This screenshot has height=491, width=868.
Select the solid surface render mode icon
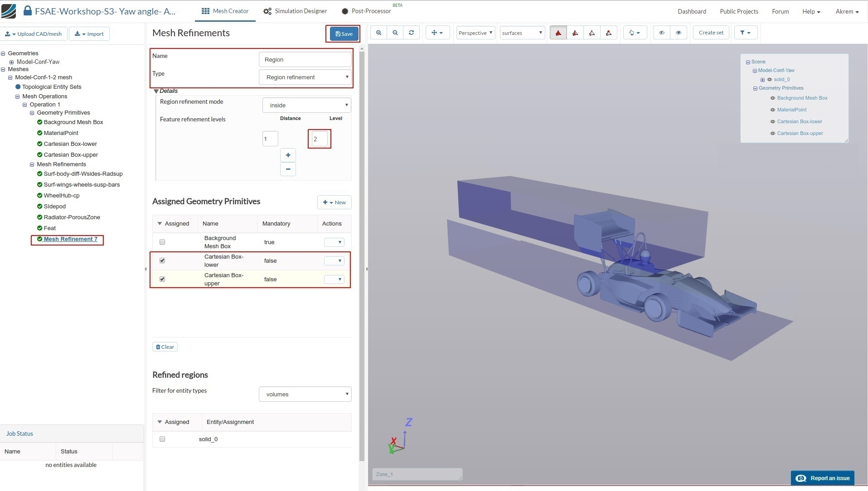click(x=558, y=33)
